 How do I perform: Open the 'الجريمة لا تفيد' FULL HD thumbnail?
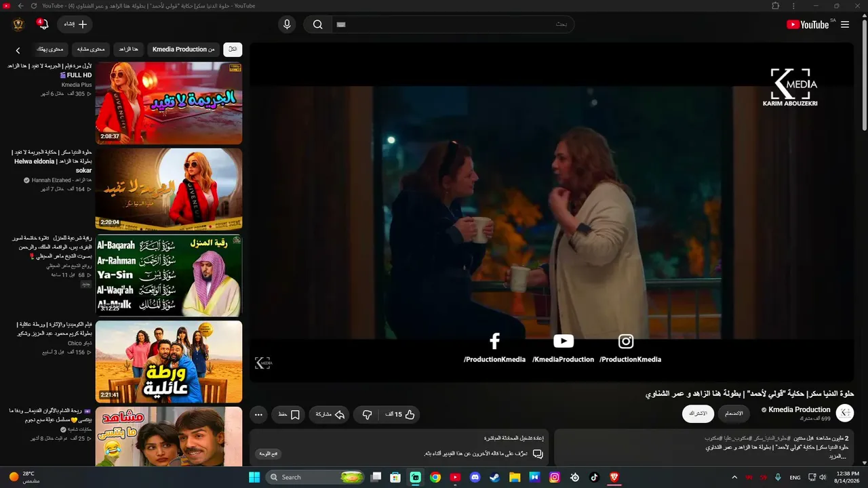tap(169, 103)
